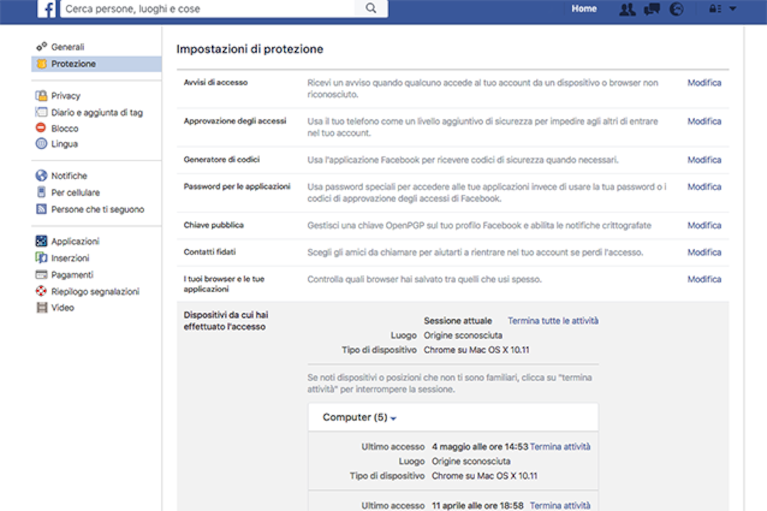Click into the Cerca persone search field
Viewport: 767px width, 511px height.
click(207, 9)
